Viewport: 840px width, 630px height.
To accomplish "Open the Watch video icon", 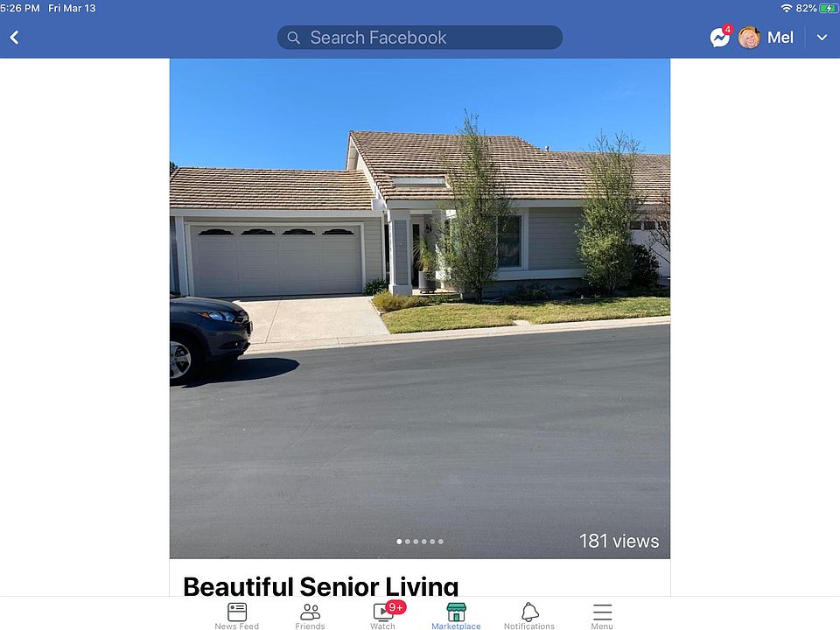I will click(x=383, y=612).
